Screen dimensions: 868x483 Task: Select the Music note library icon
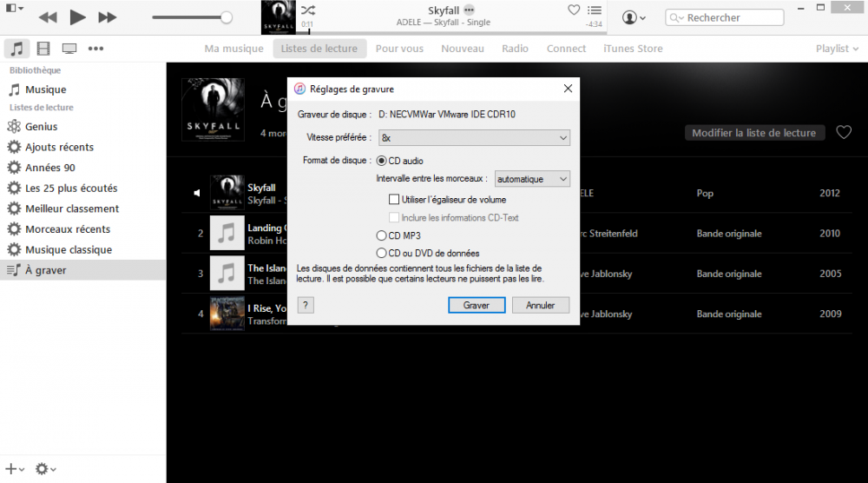pyautogui.click(x=16, y=49)
